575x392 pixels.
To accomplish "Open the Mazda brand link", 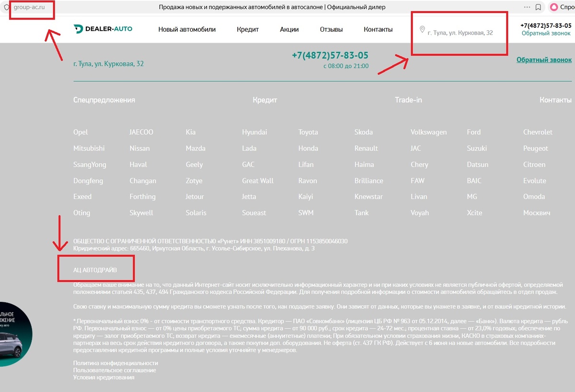I will point(195,149).
